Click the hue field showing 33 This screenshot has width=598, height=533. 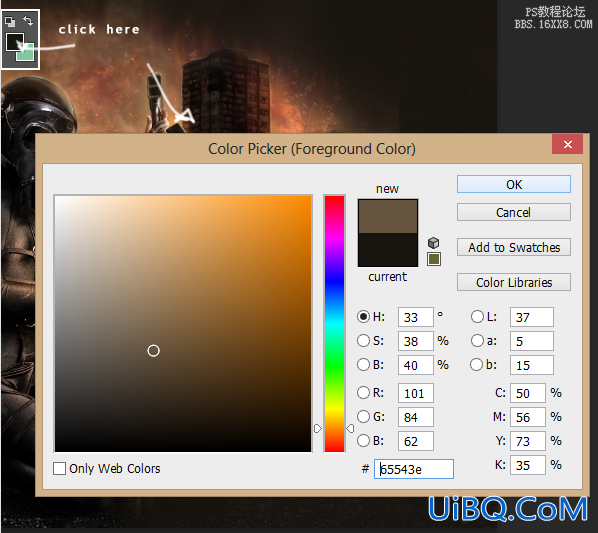(x=416, y=317)
